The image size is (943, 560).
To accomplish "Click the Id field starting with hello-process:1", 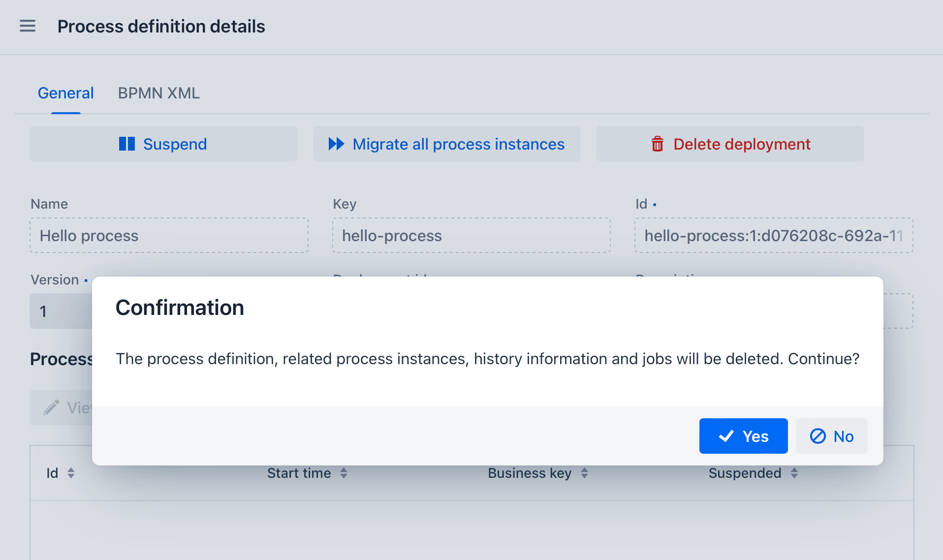I will coord(774,236).
